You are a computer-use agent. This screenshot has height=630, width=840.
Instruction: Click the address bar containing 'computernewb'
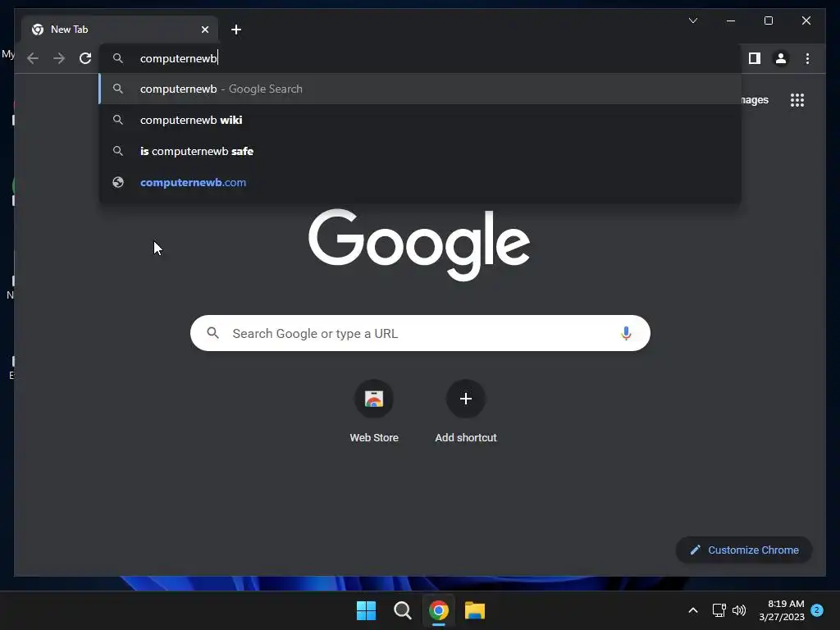(x=420, y=58)
